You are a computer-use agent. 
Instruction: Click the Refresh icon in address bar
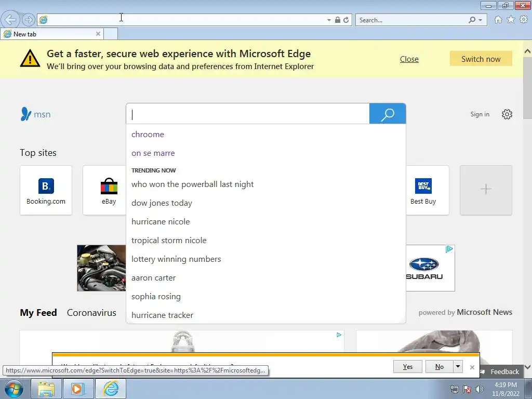[x=346, y=20]
